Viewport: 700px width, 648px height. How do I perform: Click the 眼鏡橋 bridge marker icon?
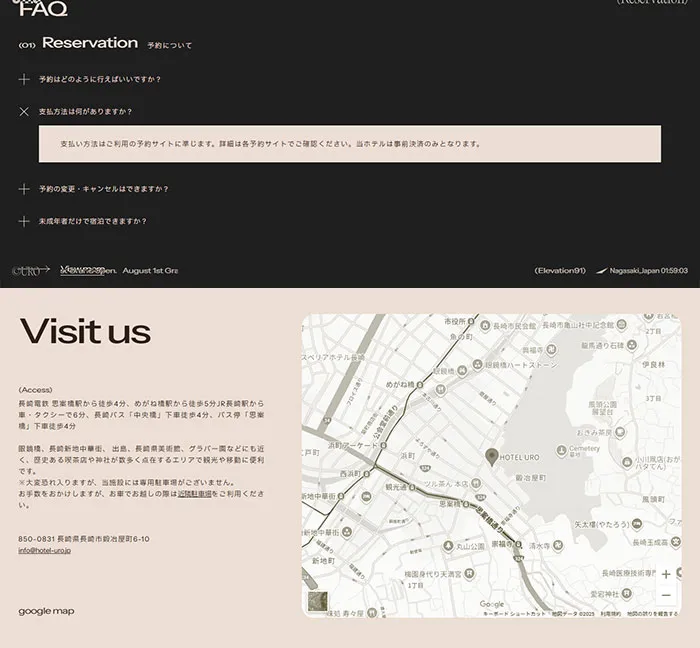[462, 370]
